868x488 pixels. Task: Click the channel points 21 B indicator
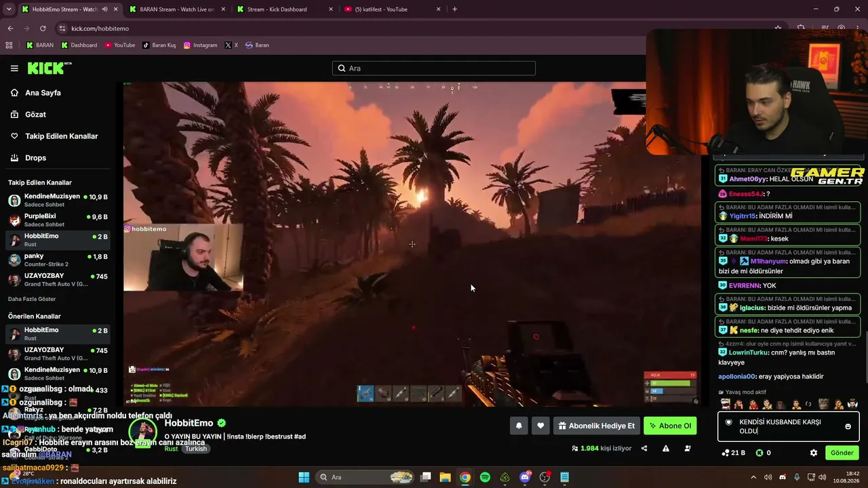coord(734,453)
